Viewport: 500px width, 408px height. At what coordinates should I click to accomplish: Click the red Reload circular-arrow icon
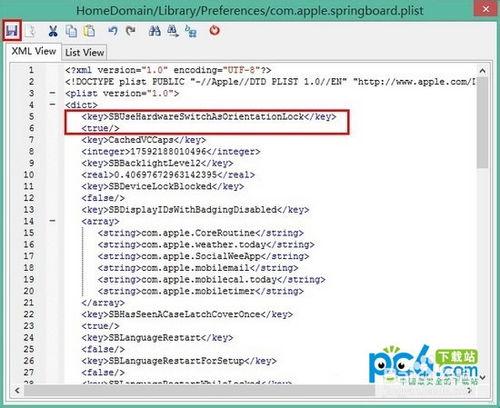click(x=215, y=31)
